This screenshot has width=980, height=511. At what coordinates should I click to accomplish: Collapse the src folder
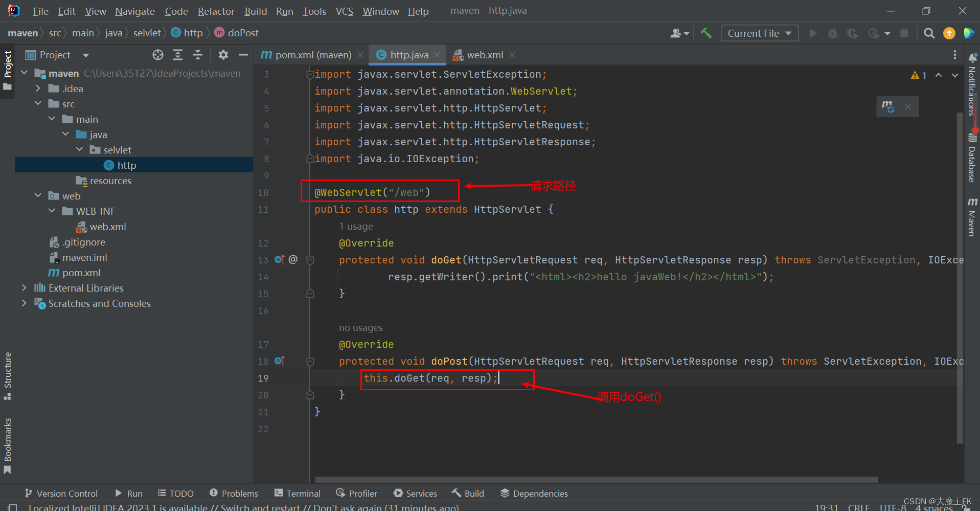tap(38, 103)
